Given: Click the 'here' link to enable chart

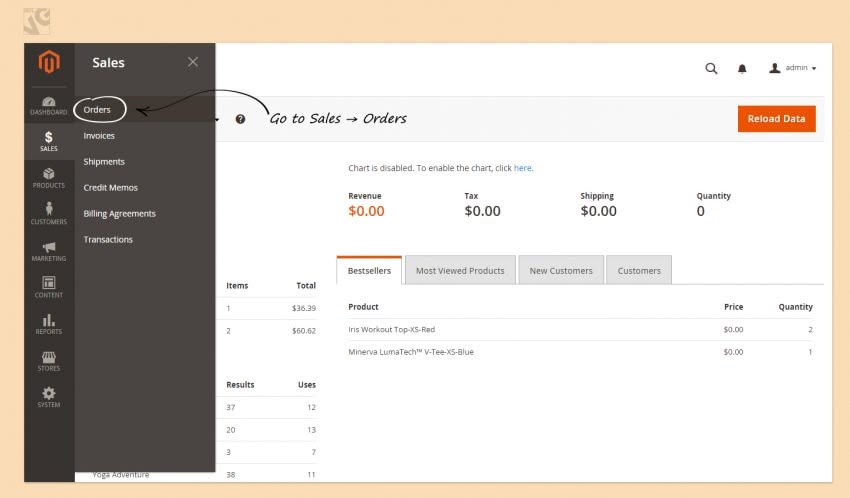Looking at the screenshot, I should tap(523, 168).
